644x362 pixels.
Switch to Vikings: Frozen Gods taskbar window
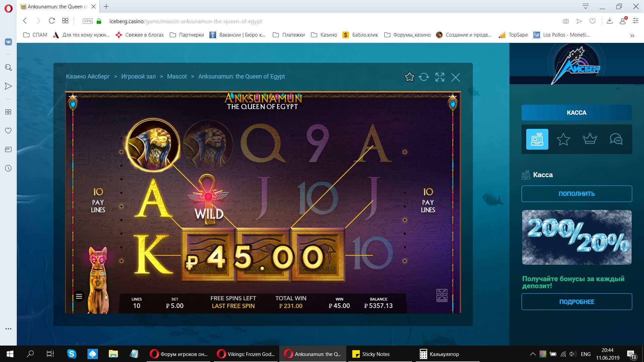[246, 354]
